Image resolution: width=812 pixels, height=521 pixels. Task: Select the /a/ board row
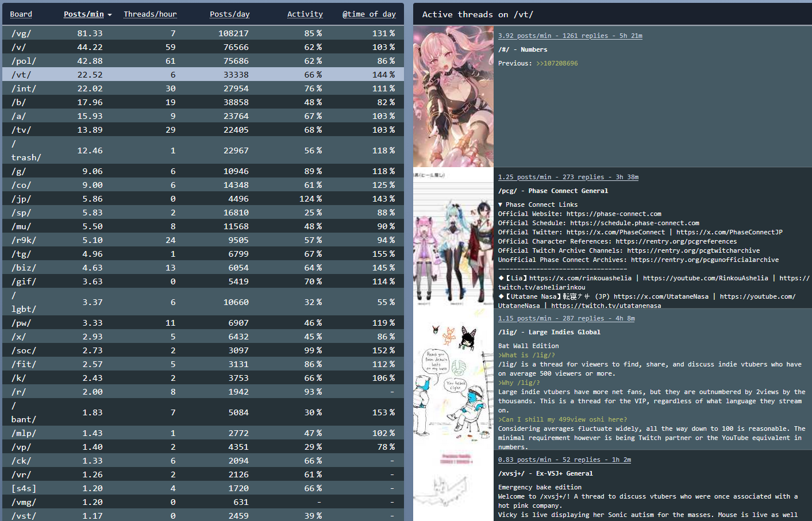pos(203,116)
